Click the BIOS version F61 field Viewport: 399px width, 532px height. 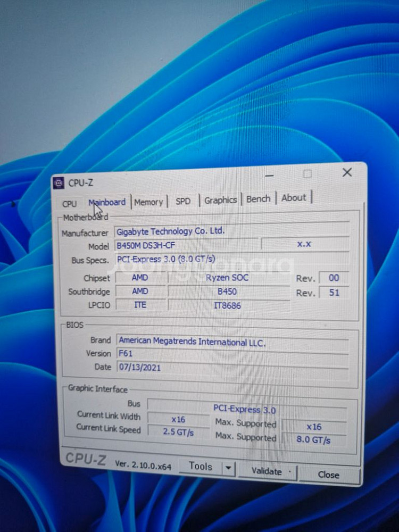coord(232,354)
